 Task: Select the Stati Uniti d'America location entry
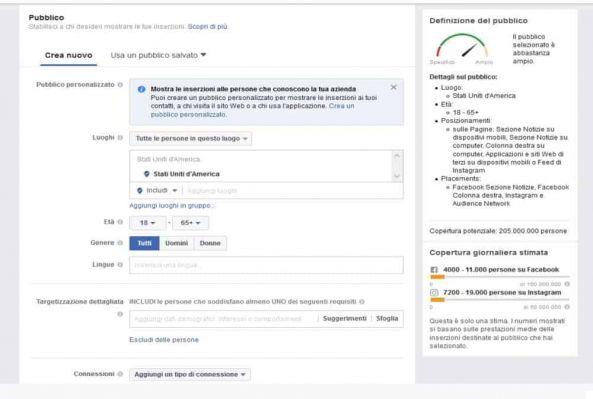186,174
